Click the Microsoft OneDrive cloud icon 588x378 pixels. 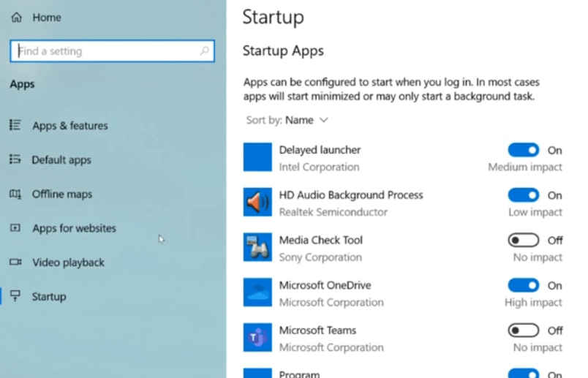[x=257, y=292]
